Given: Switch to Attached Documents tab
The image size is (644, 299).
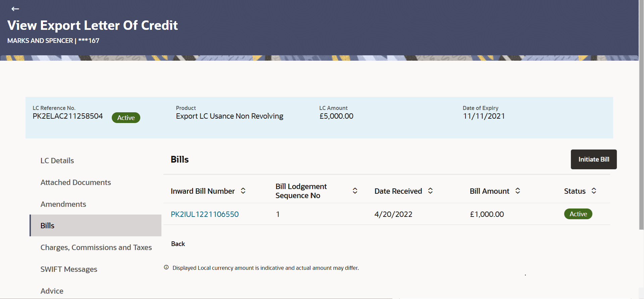Looking at the screenshot, I should coord(76,182).
